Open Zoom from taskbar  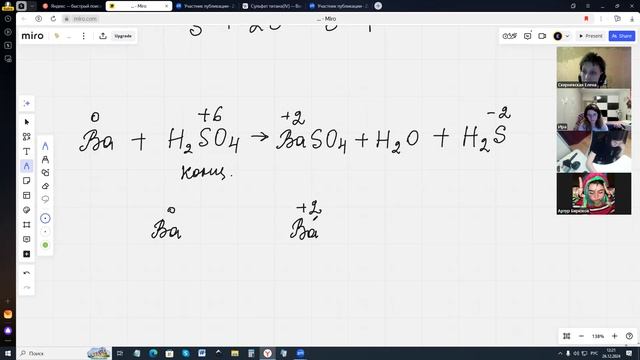(x=300, y=353)
